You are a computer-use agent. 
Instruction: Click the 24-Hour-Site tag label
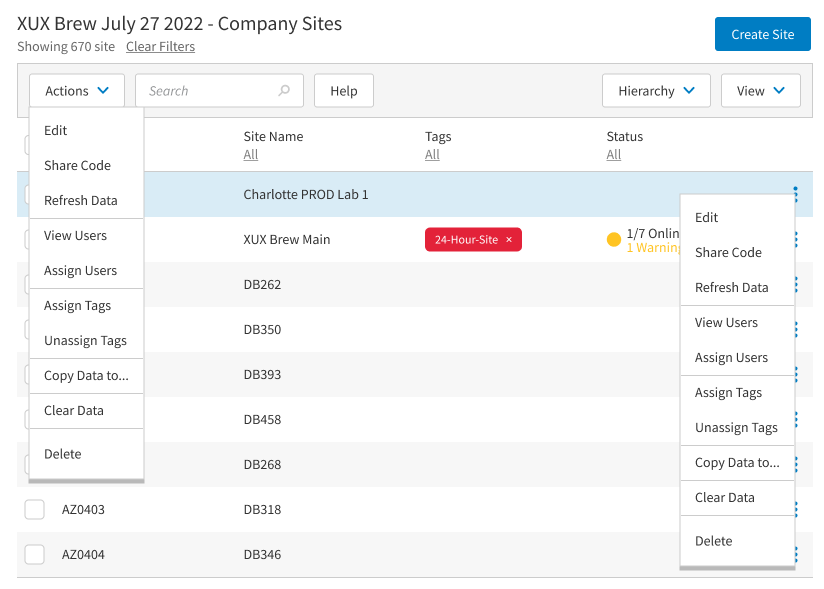[x=466, y=240]
